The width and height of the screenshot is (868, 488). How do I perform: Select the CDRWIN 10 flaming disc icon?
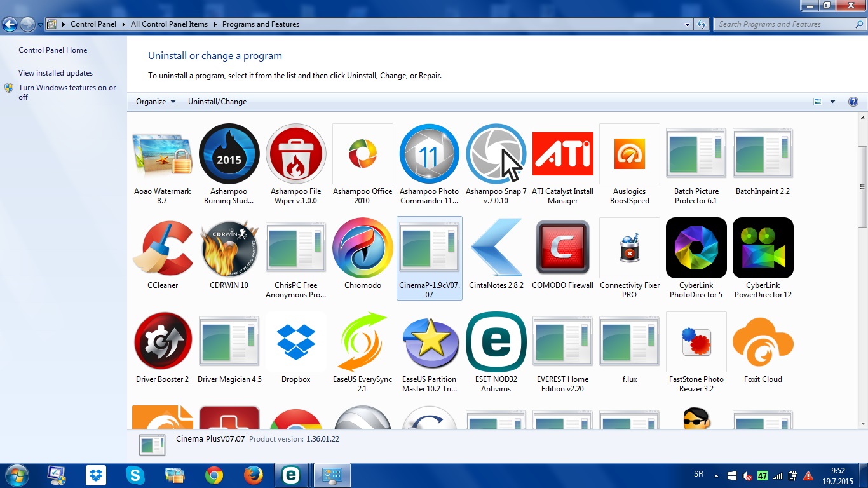(x=229, y=248)
